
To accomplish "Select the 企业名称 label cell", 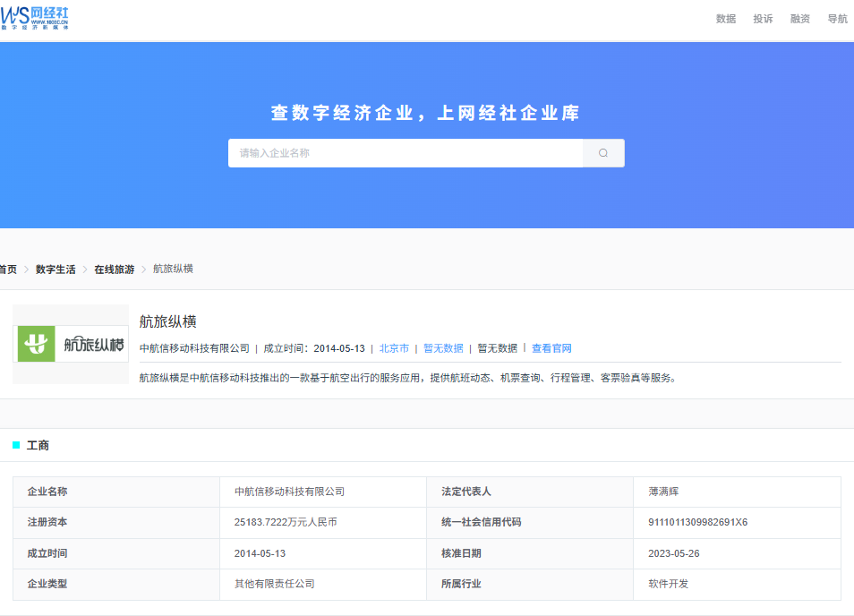I will tap(116, 492).
